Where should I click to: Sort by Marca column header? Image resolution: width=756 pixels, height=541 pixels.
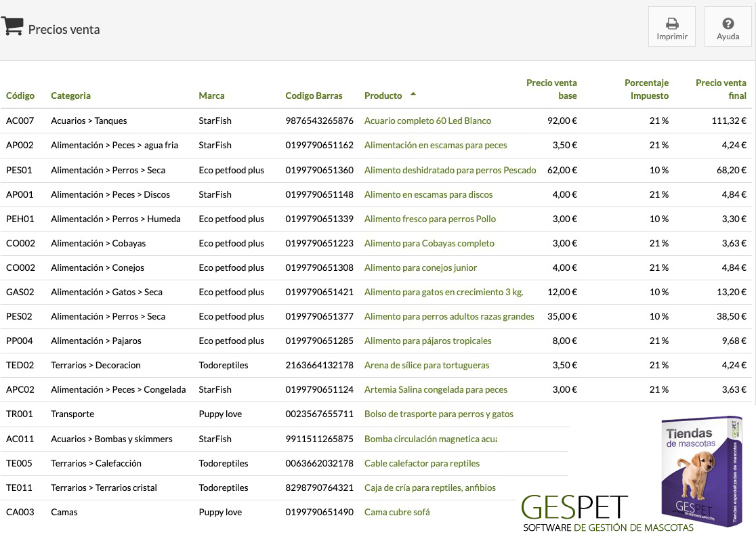coord(211,95)
